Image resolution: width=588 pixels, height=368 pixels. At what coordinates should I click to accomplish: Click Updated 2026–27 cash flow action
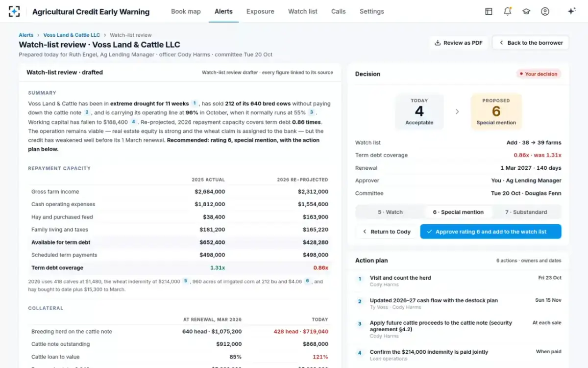tap(434, 300)
